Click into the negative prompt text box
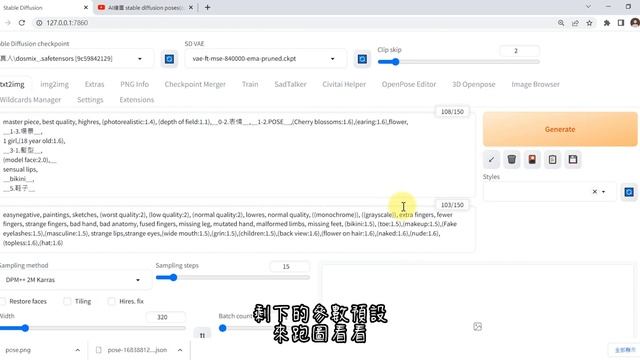This screenshot has width=640, height=360. tap(237, 229)
